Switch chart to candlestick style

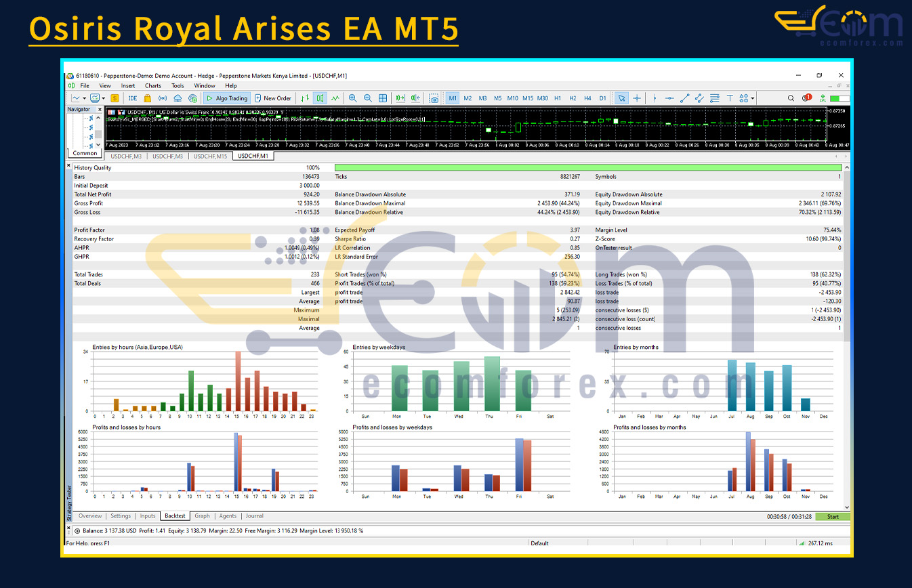coord(320,98)
